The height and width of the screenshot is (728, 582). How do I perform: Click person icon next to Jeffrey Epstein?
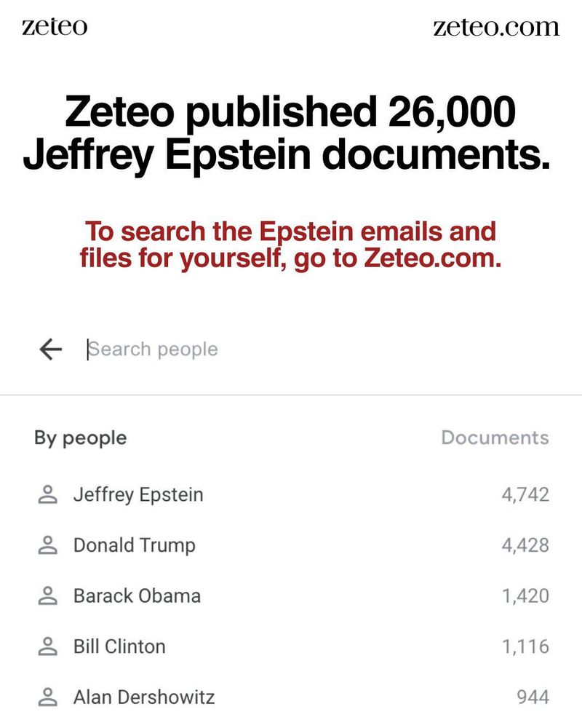click(47, 494)
